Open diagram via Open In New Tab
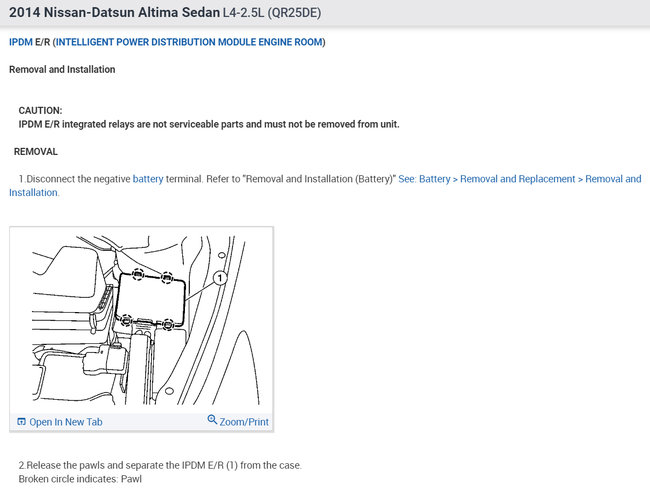 pos(65,422)
